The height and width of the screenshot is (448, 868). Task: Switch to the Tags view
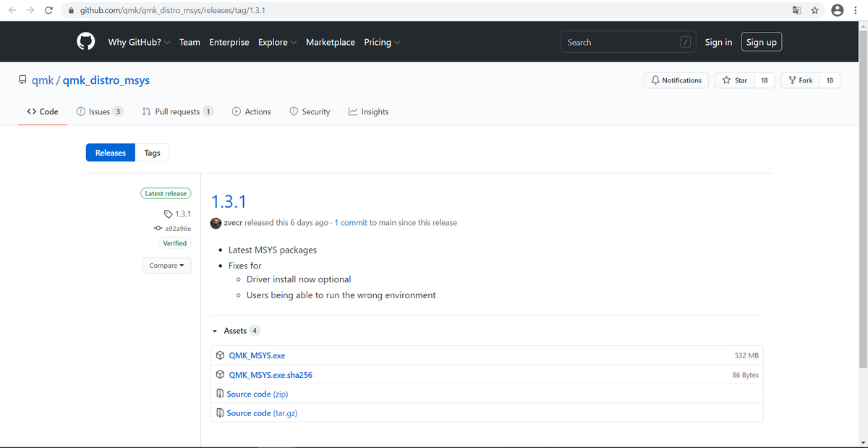click(x=152, y=153)
